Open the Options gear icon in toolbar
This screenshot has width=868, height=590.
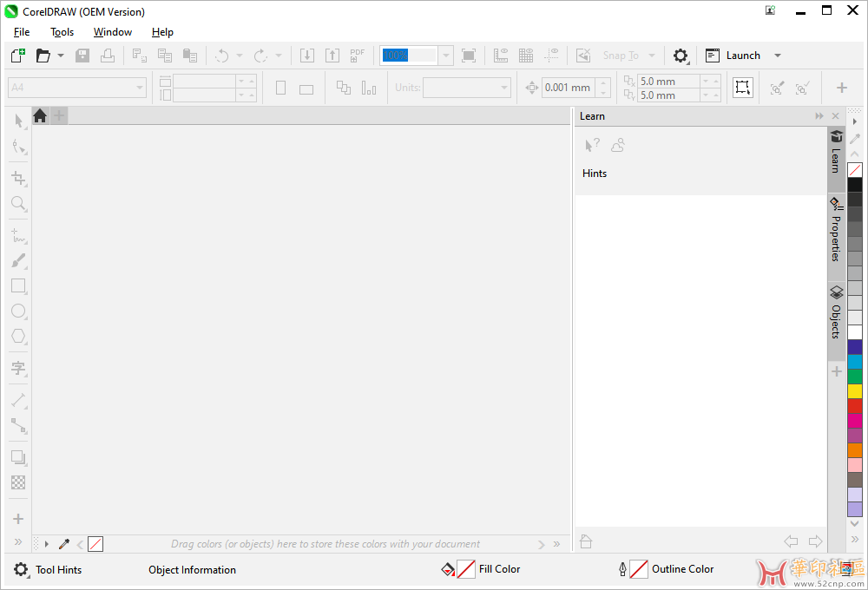[x=681, y=56]
